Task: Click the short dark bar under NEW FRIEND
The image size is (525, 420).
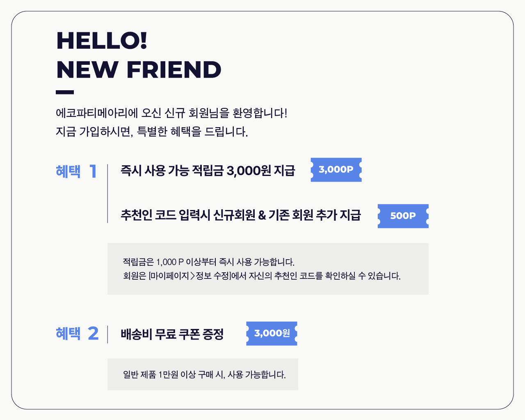Action: (x=65, y=92)
